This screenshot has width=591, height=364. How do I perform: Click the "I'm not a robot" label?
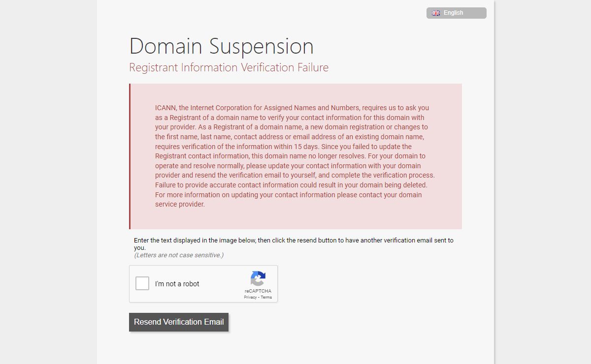click(177, 284)
